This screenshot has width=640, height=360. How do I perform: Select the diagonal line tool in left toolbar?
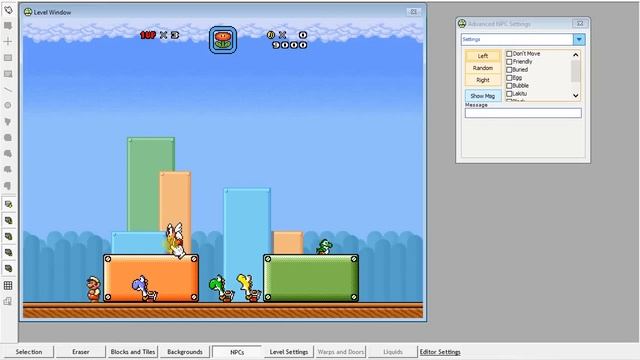(8, 89)
